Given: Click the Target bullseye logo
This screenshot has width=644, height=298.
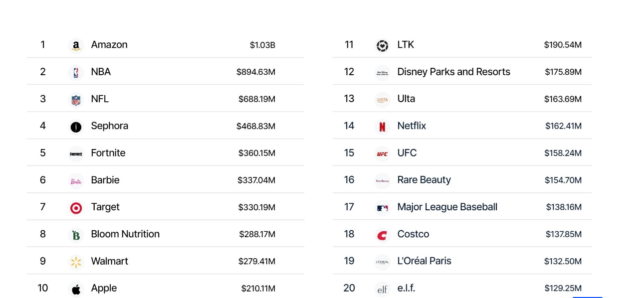Looking at the screenshot, I should (x=76, y=208).
